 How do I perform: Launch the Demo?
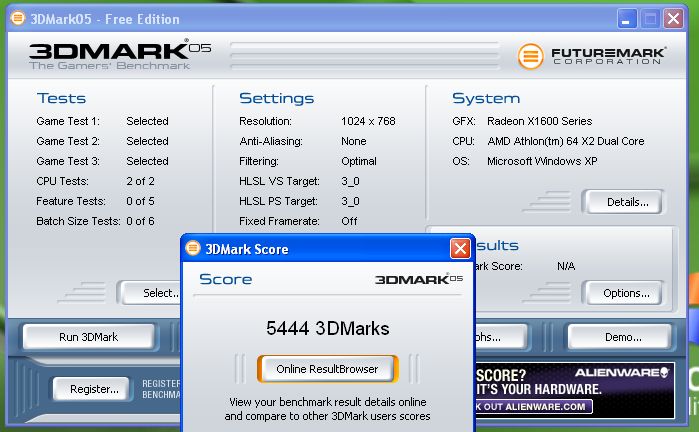point(618,337)
